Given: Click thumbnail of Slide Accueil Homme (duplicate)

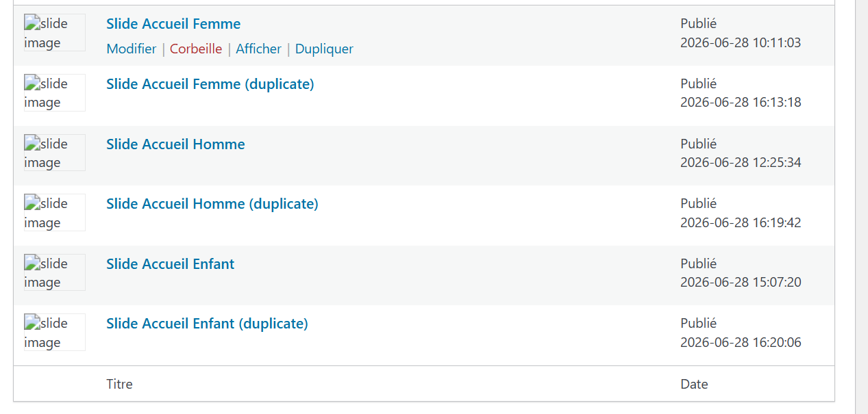Looking at the screenshot, I should click(55, 212).
